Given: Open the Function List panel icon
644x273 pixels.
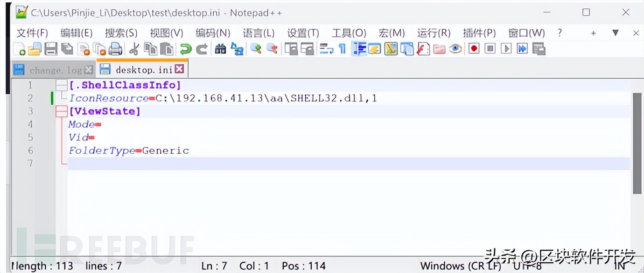Looking at the screenshot, I should point(423,49).
